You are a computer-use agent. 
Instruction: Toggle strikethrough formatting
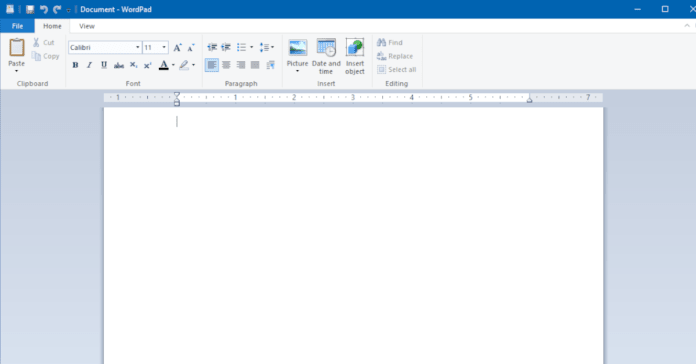[x=119, y=65]
